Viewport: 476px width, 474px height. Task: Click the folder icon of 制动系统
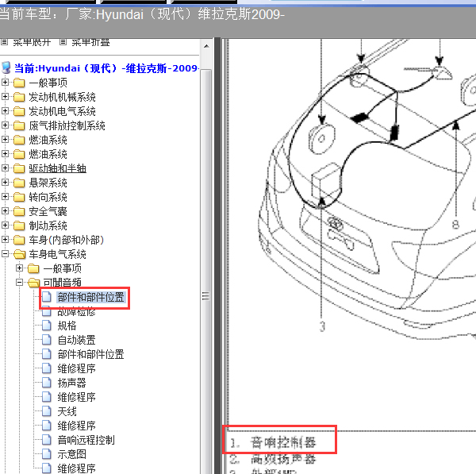click(x=19, y=225)
